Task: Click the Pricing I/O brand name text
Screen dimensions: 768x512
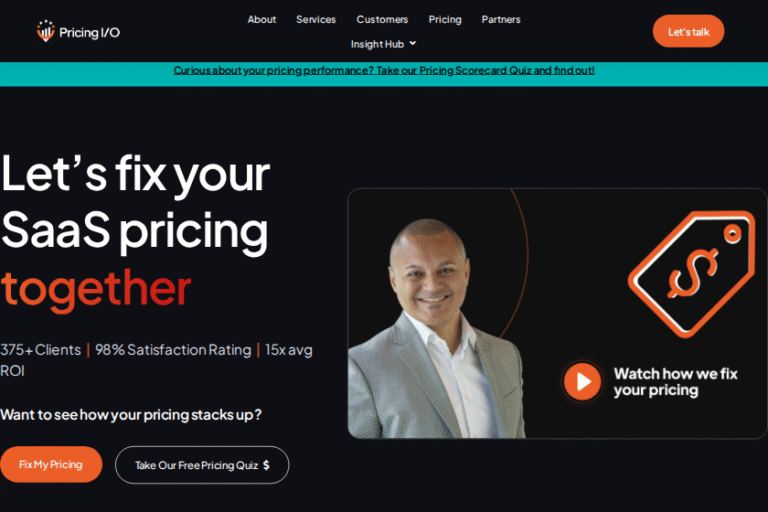Action: click(x=89, y=32)
